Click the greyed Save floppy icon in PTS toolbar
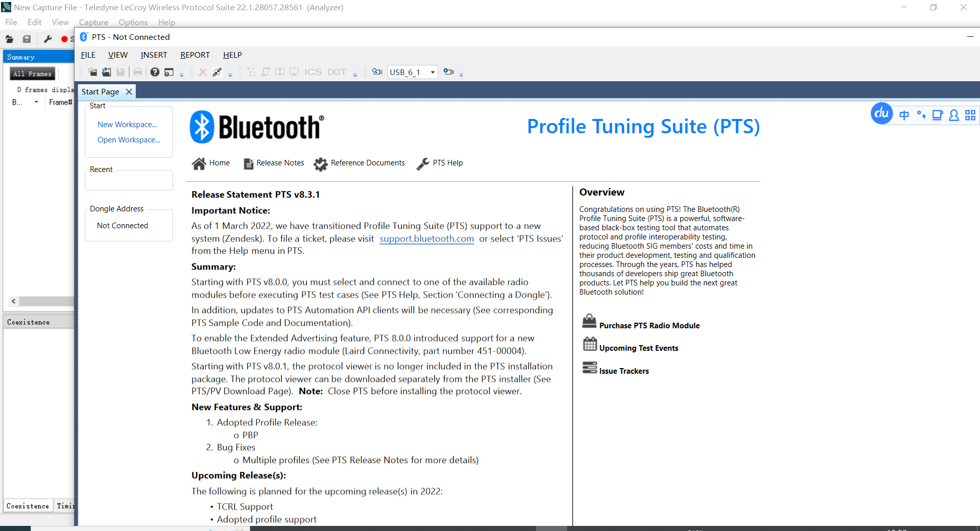 120,72
